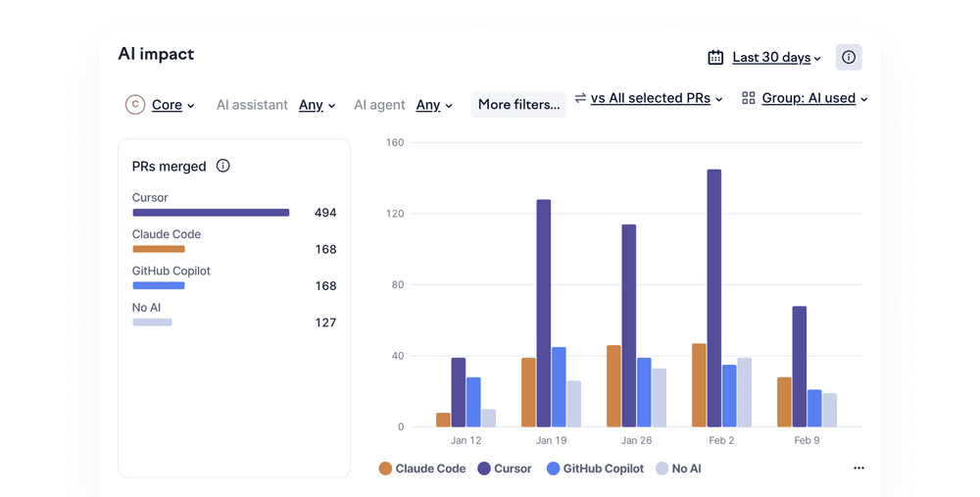Viewport: 980px width, 497px height.
Task: Toggle Cursor series in chart legend
Action: pos(504,469)
